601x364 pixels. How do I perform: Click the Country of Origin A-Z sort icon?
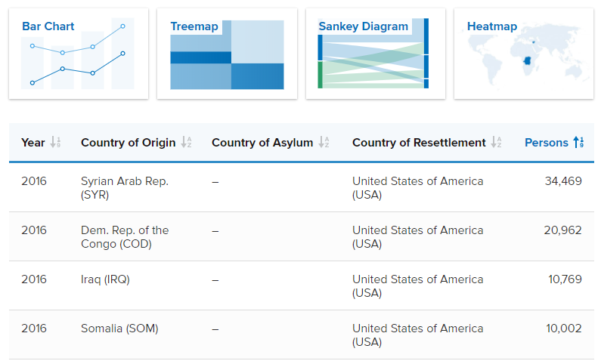tap(186, 143)
